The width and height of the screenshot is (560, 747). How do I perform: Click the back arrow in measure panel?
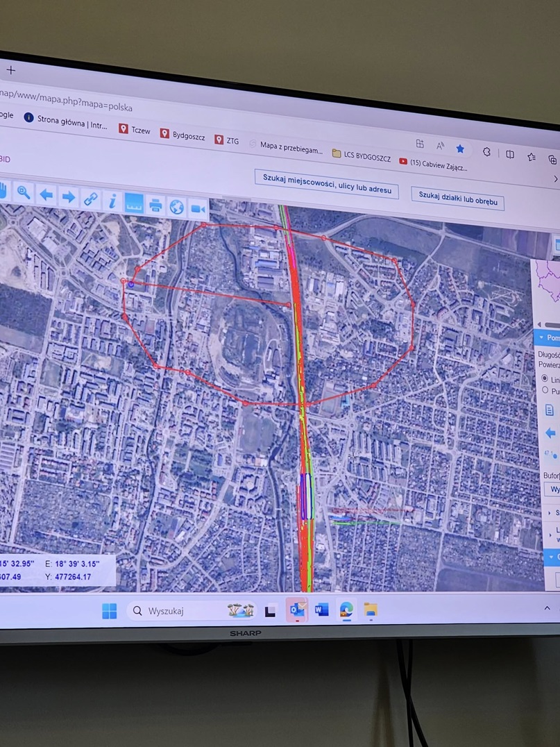point(550,433)
